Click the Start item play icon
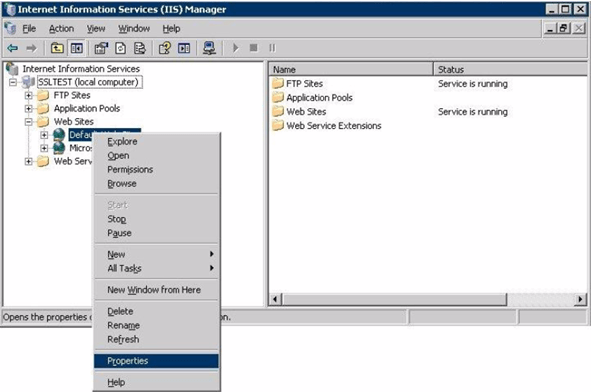 [236, 48]
